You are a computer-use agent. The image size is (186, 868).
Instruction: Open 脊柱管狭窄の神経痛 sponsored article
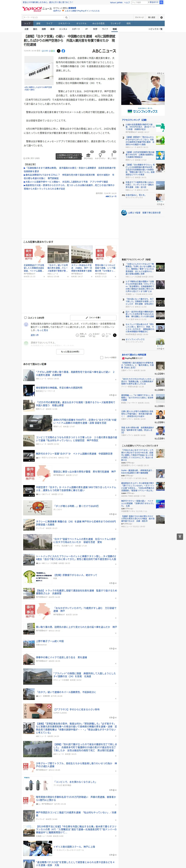pos(59,388)
